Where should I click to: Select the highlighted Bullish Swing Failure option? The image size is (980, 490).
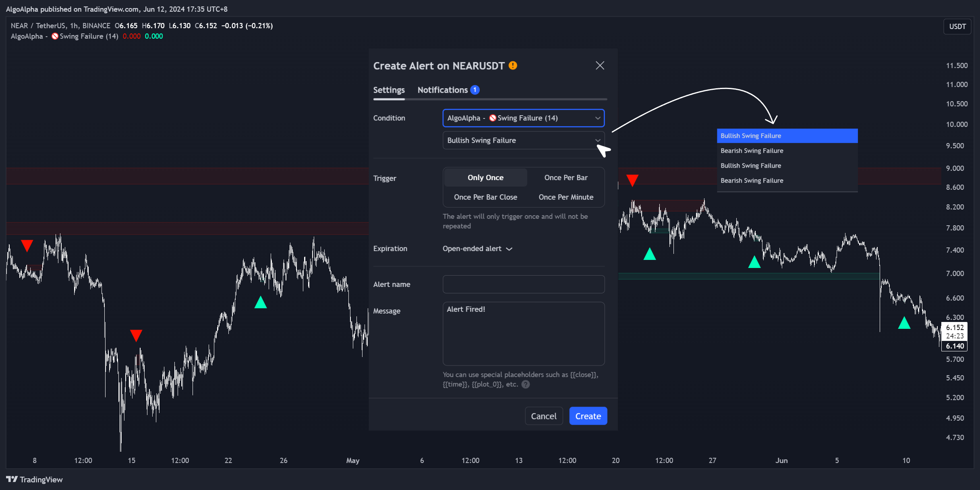[787, 136]
